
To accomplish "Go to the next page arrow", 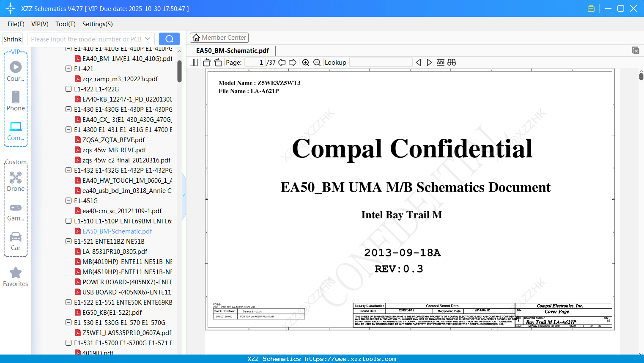I will coord(293,63).
